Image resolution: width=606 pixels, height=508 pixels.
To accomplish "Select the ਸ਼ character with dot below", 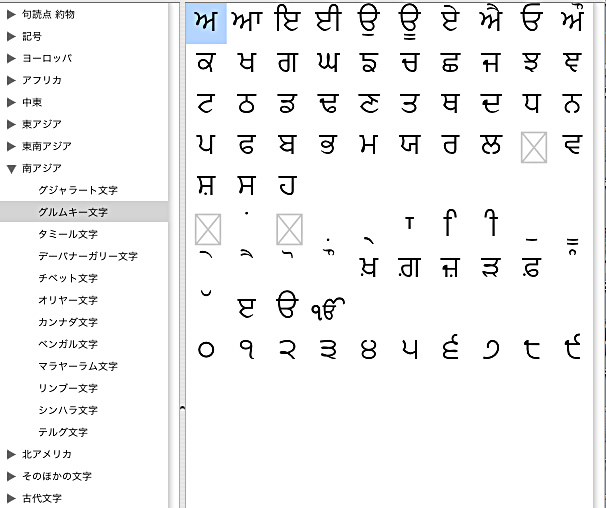I will tap(206, 186).
